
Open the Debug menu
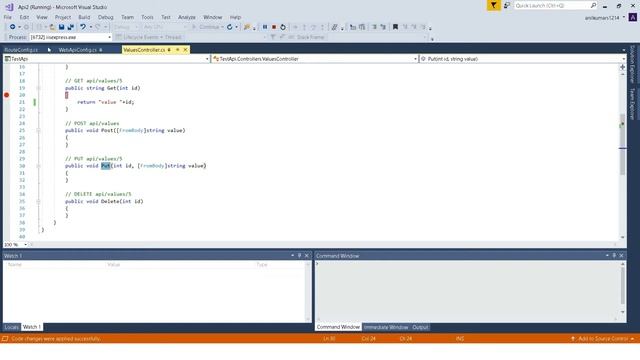(x=105, y=17)
